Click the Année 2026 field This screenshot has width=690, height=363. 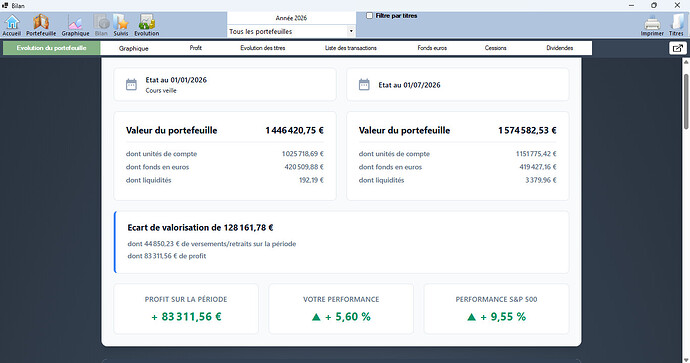[x=291, y=18]
